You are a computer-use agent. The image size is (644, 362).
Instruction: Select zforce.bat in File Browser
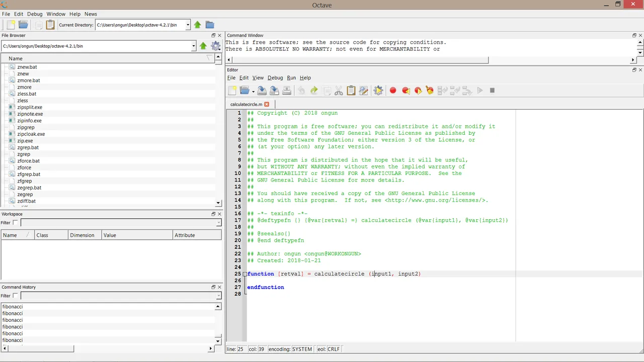point(28,161)
